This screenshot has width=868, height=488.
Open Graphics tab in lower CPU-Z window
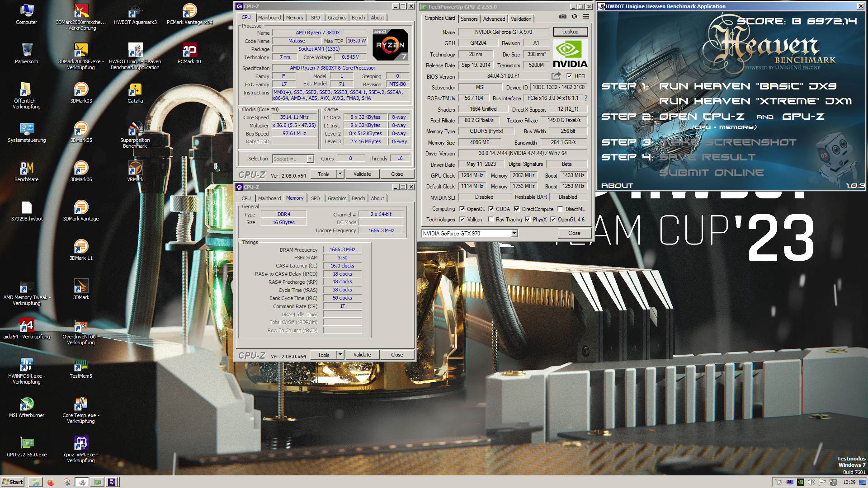click(337, 198)
